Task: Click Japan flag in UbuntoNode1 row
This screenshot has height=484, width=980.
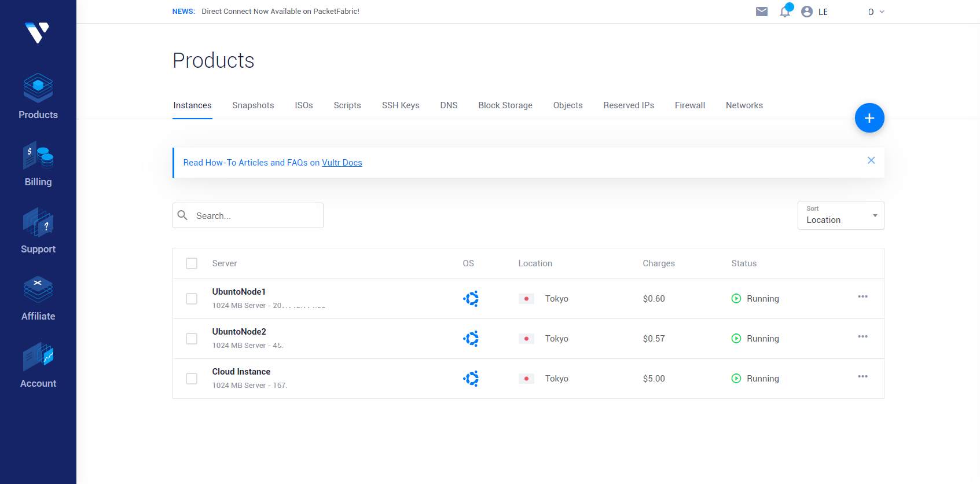Action: pyautogui.click(x=526, y=299)
